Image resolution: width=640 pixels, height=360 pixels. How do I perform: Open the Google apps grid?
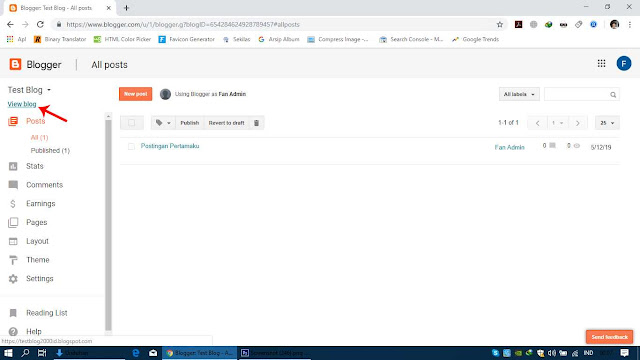coord(601,63)
